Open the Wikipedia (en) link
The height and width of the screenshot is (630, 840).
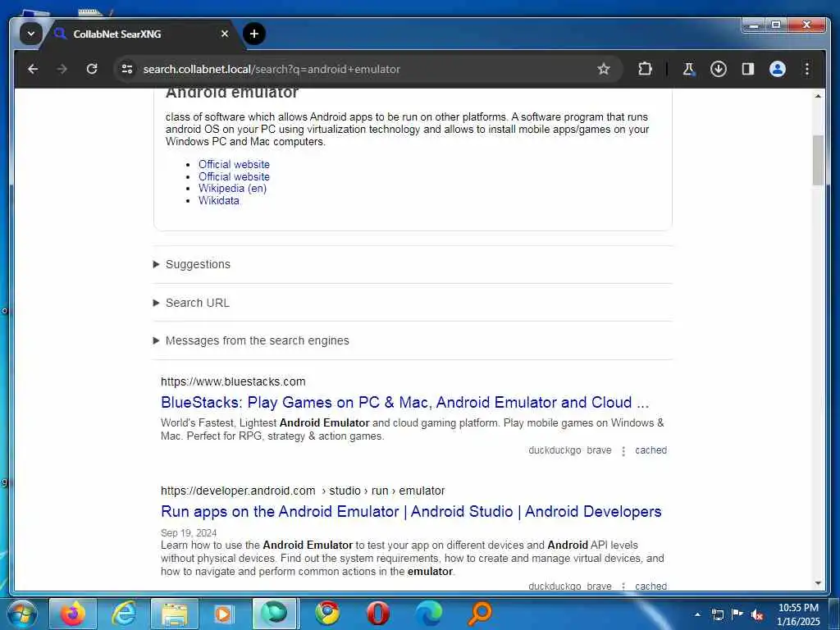pyautogui.click(x=232, y=189)
